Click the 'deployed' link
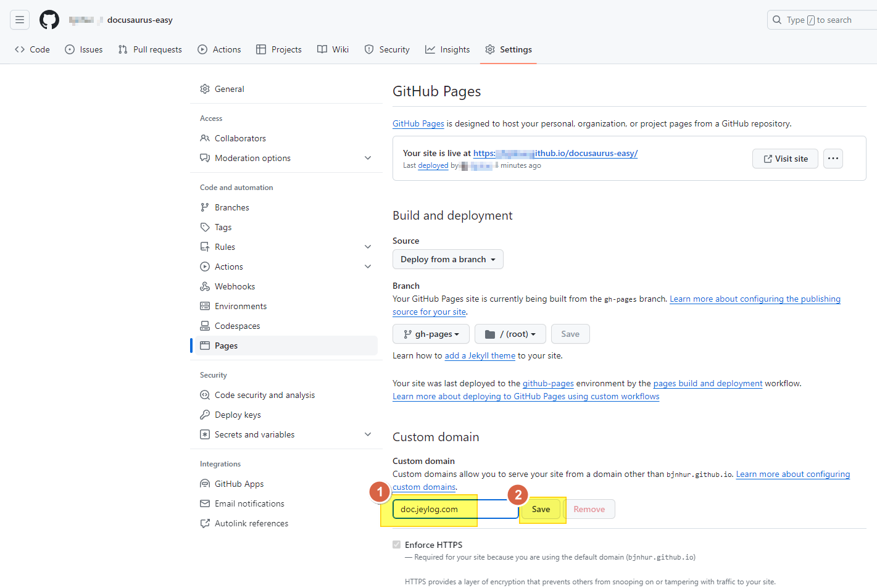 tap(433, 165)
